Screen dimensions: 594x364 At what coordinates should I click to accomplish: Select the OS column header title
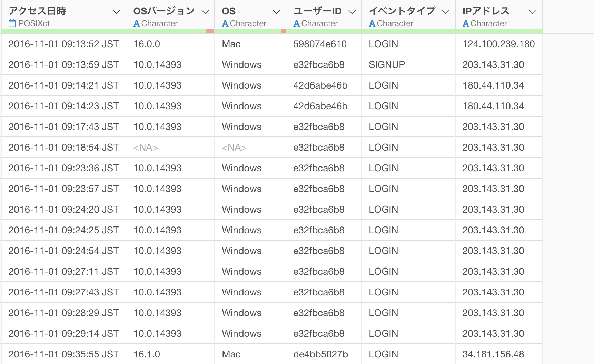coord(229,11)
